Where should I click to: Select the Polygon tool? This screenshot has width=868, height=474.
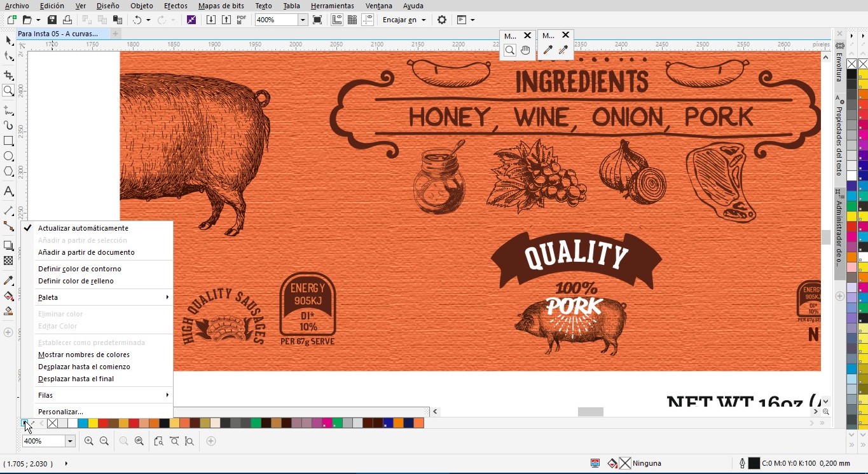pyautogui.click(x=8, y=172)
